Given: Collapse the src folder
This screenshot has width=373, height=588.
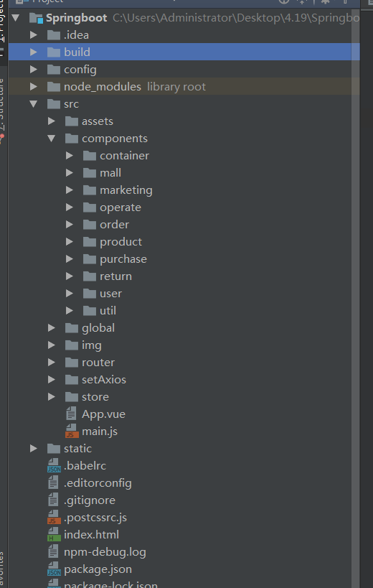Looking at the screenshot, I should (34, 104).
